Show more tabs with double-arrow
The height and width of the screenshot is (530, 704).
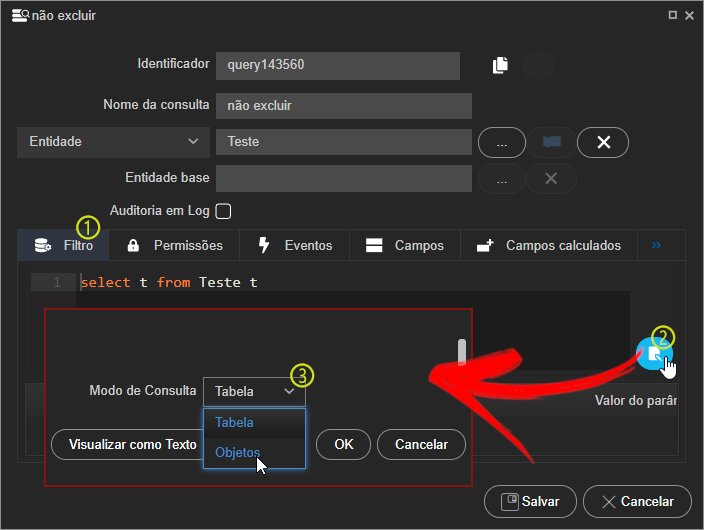point(656,245)
